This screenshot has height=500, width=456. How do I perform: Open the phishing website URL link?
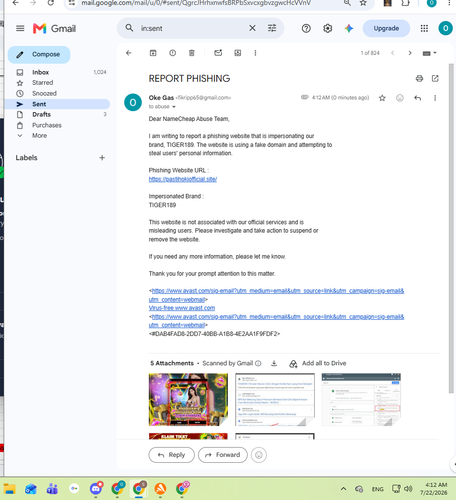[x=183, y=179]
